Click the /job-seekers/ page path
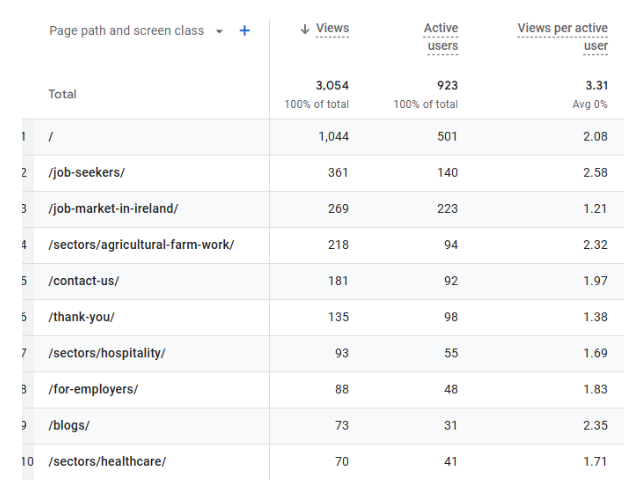 pos(86,172)
